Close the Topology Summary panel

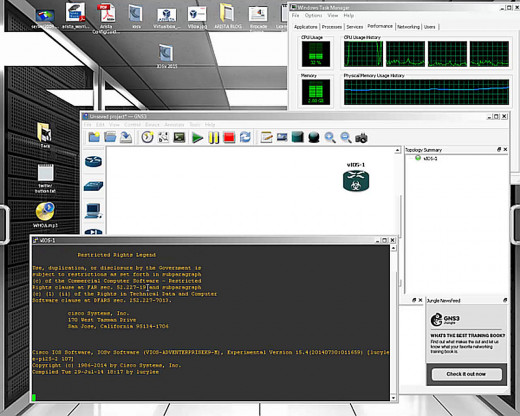pos(505,150)
